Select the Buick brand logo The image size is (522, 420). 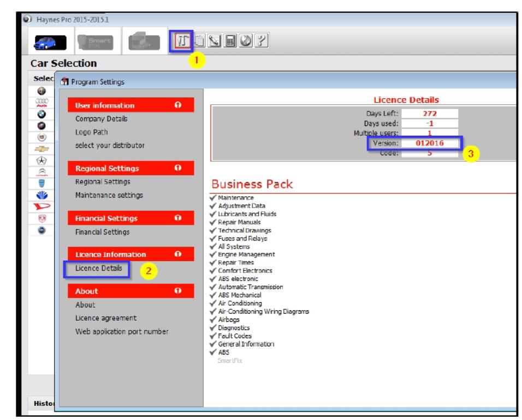point(41,125)
